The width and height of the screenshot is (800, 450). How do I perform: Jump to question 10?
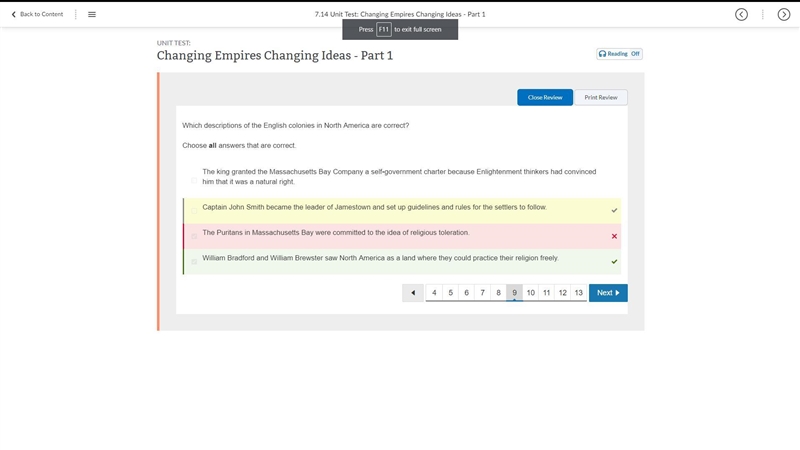click(531, 293)
